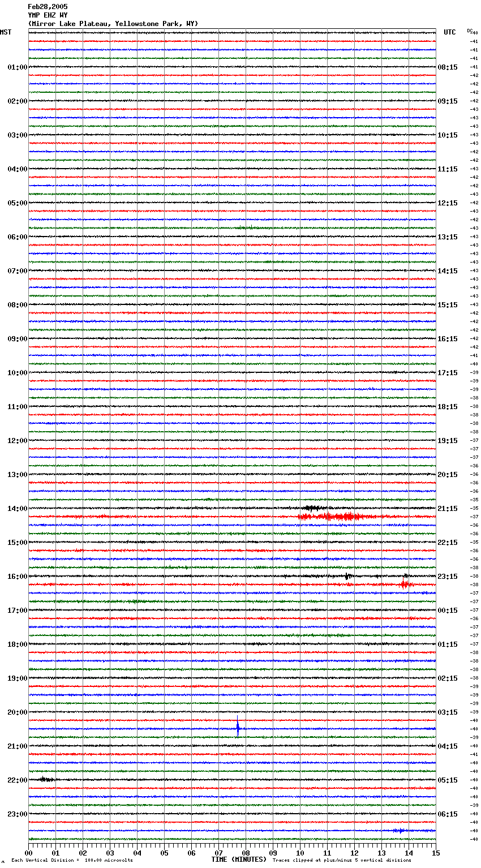The width and height of the screenshot is (481, 868).
Task: Click the 09:00 MST time label
Action: point(18,339)
